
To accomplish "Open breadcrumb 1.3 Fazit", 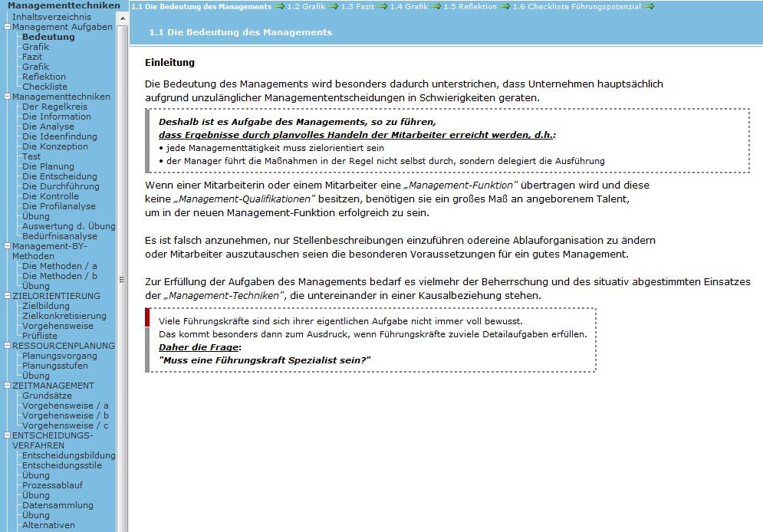I will coord(357,7).
